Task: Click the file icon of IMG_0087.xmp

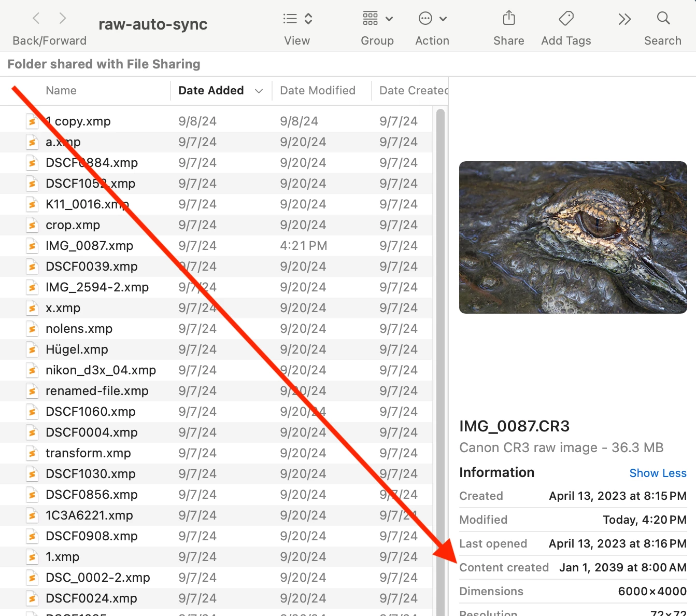Action: [32, 246]
